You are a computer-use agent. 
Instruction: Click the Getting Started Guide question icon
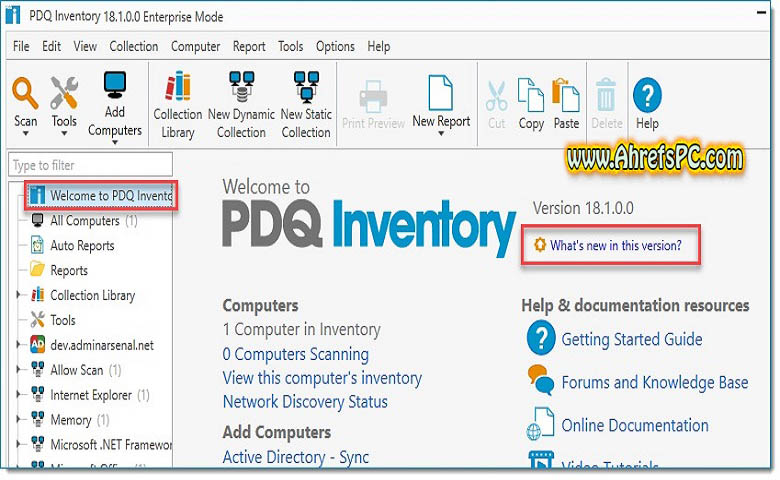pyautogui.click(x=541, y=338)
